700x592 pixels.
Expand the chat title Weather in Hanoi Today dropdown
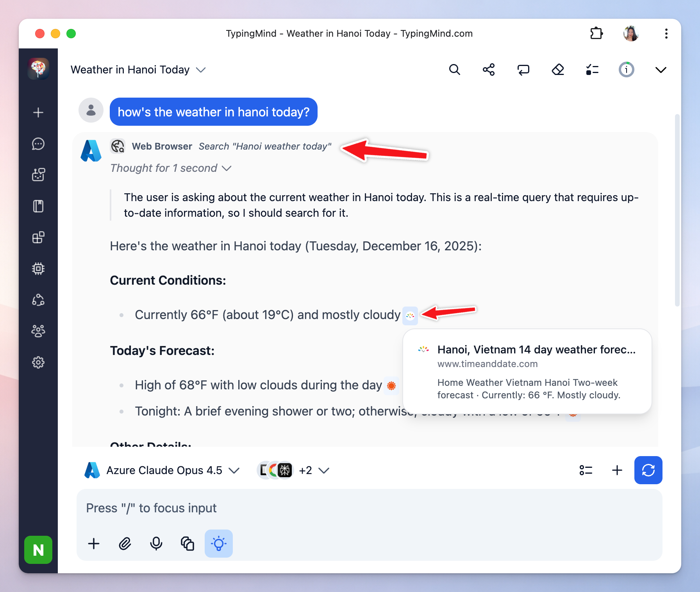[x=201, y=70]
